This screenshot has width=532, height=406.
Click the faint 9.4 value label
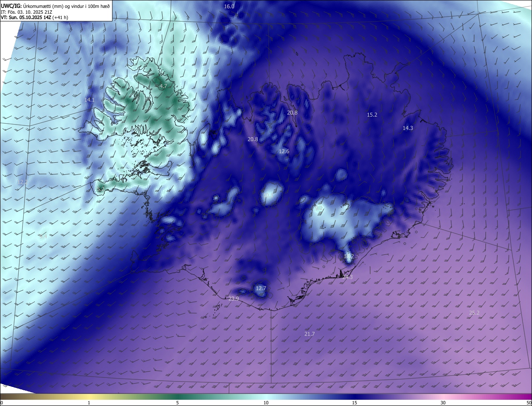pyautogui.click(x=44, y=236)
